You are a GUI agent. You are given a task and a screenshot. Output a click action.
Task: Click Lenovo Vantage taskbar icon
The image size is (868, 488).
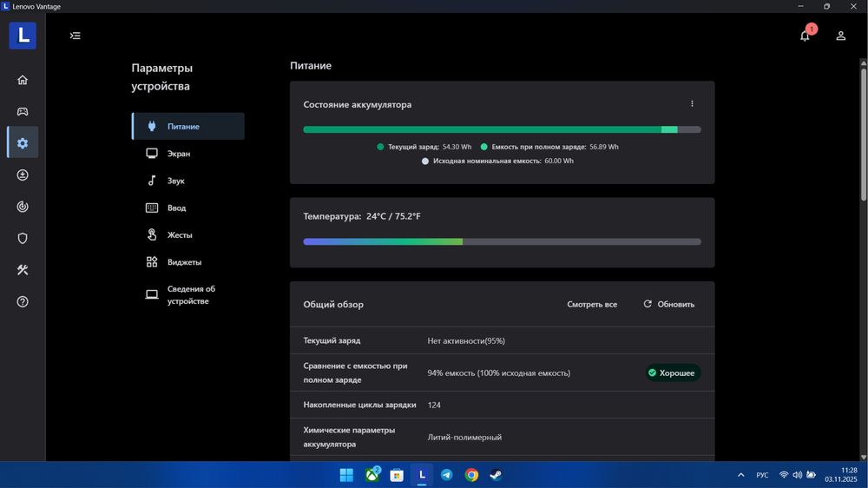click(x=422, y=475)
